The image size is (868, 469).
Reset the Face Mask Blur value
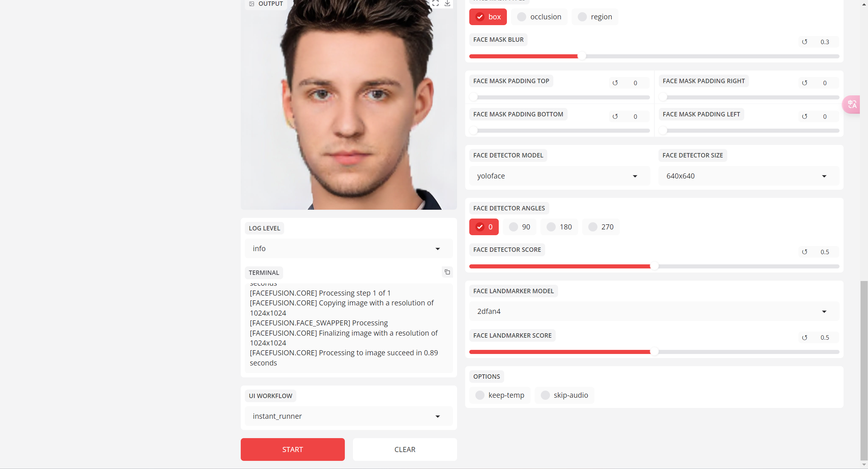[x=805, y=42]
